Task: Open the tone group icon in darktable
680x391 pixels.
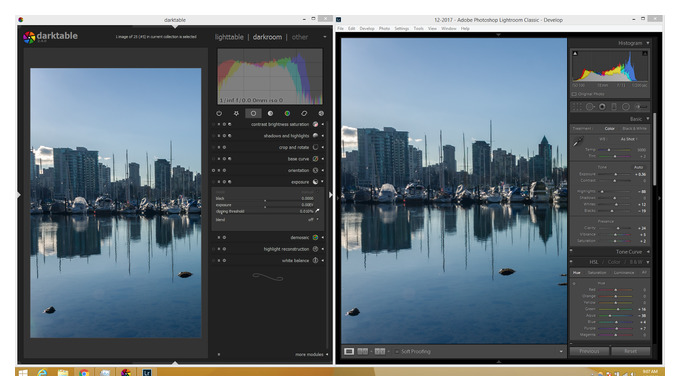Action: [270, 114]
